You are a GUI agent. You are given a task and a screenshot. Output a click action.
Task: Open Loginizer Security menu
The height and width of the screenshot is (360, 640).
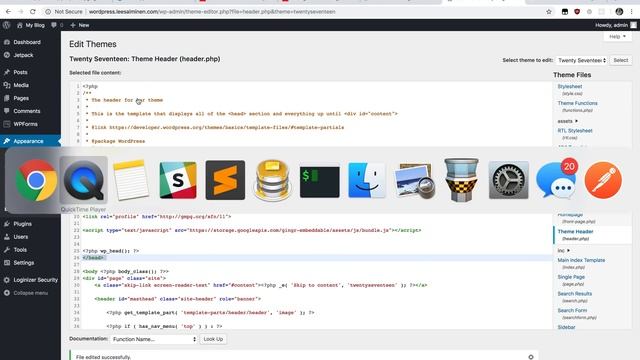[x=36, y=280]
